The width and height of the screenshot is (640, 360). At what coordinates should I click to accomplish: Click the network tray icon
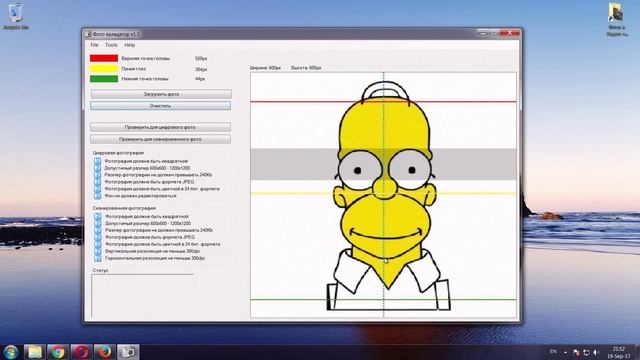pyautogui.click(x=586, y=352)
